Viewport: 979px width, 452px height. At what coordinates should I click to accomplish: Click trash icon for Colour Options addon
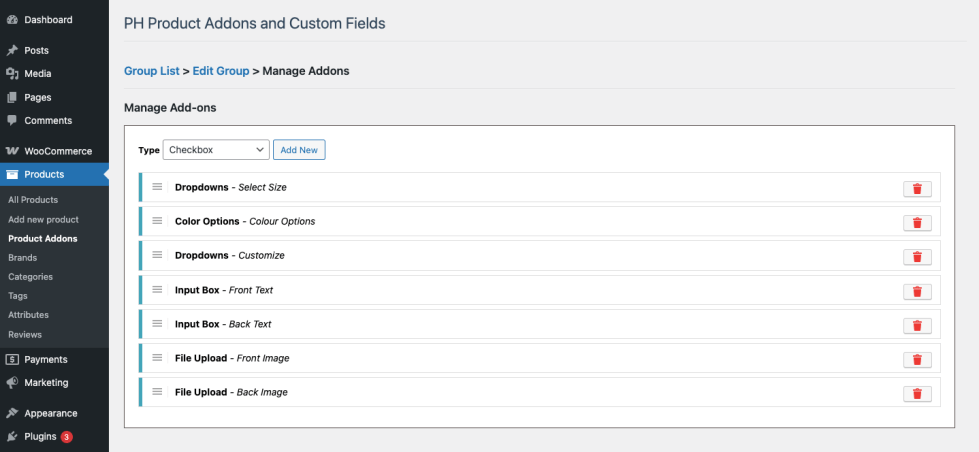917,222
